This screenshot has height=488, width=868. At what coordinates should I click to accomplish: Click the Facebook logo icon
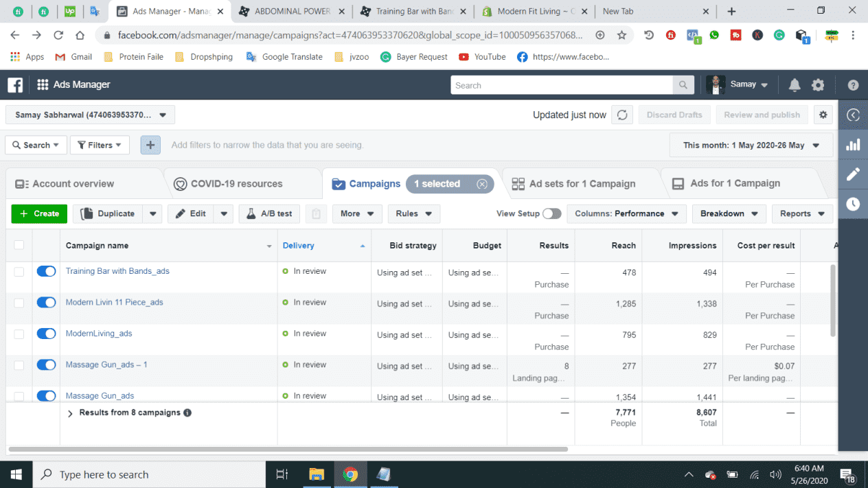[15, 85]
